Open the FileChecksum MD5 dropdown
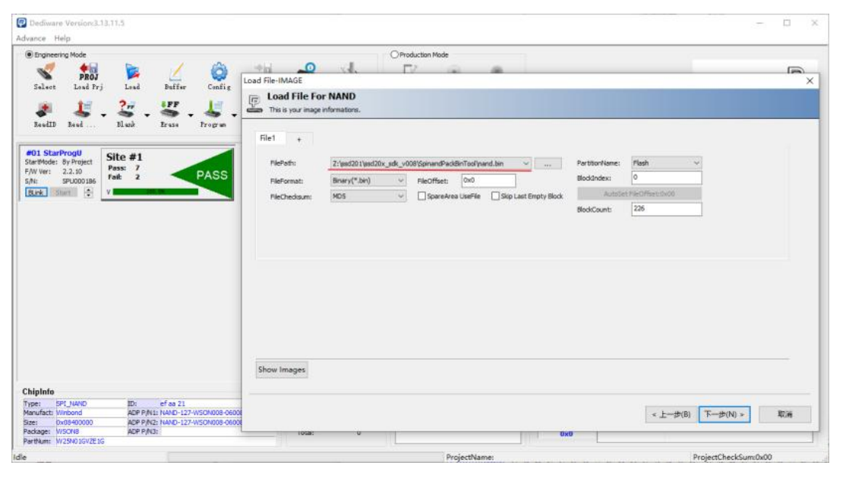Image resolution: width=868 pixels, height=478 pixels. click(x=400, y=197)
